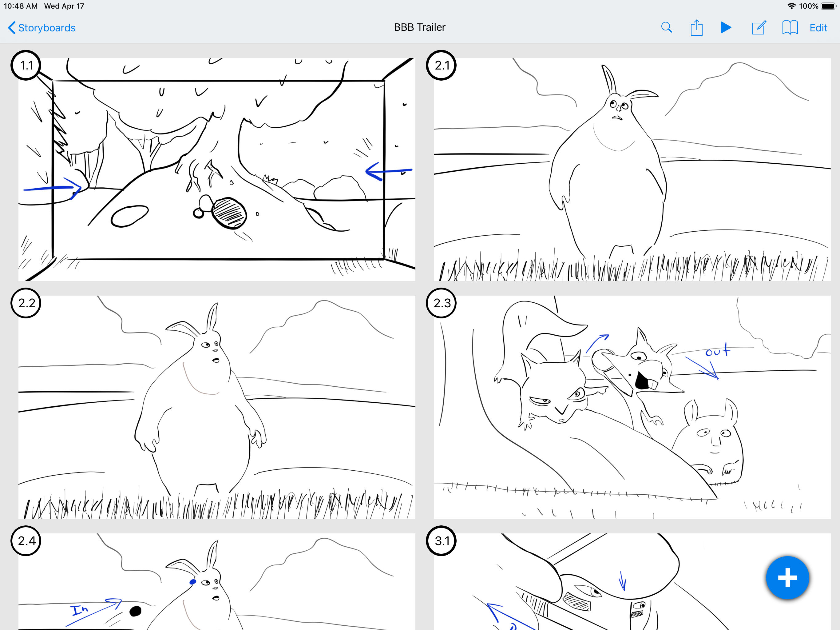This screenshot has width=840, height=630.
Task: Open the book view icon
Action: pos(790,28)
